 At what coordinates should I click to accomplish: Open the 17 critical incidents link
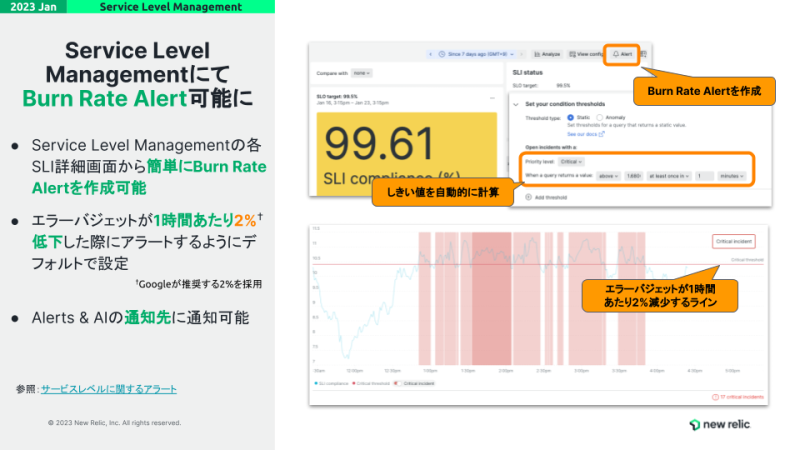pyautogui.click(x=738, y=397)
